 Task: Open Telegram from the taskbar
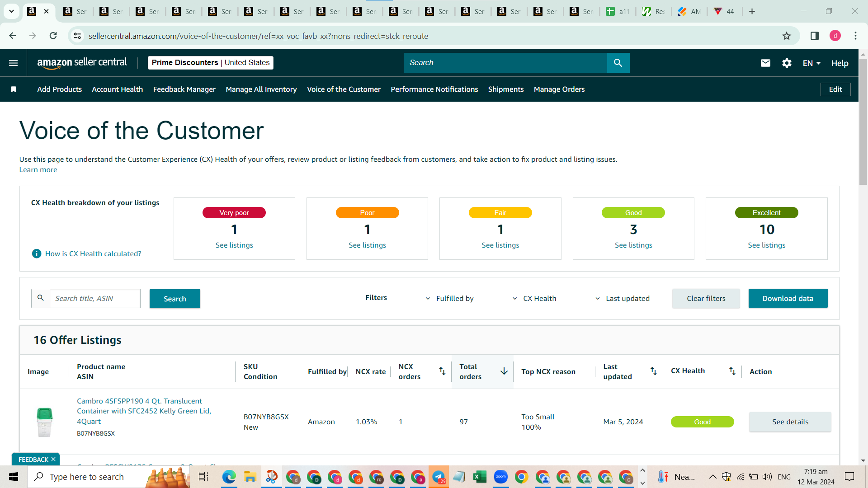[439, 477]
